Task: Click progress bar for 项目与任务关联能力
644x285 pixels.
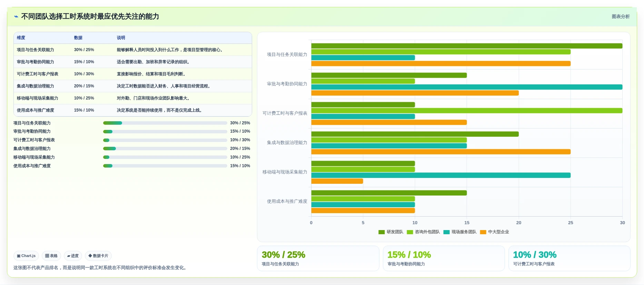Action: click(165, 123)
